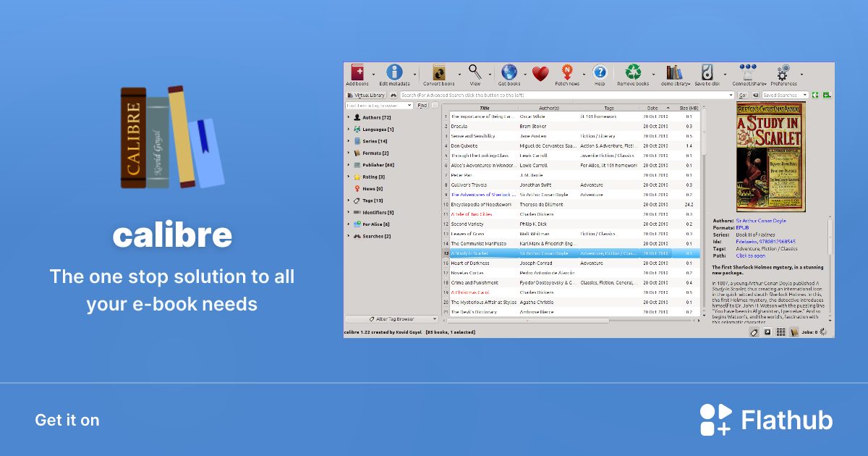The height and width of the screenshot is (456, 868).
Task: Select the Crime and Punishment row
Action: click(x=571, y=282)
